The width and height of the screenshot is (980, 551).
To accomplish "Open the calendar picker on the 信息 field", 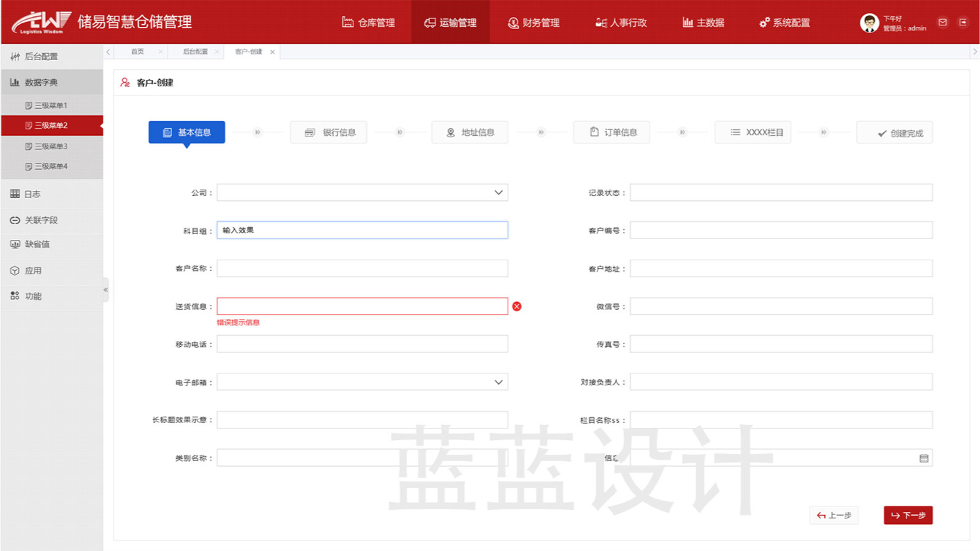I will click(x=923, y=458).
